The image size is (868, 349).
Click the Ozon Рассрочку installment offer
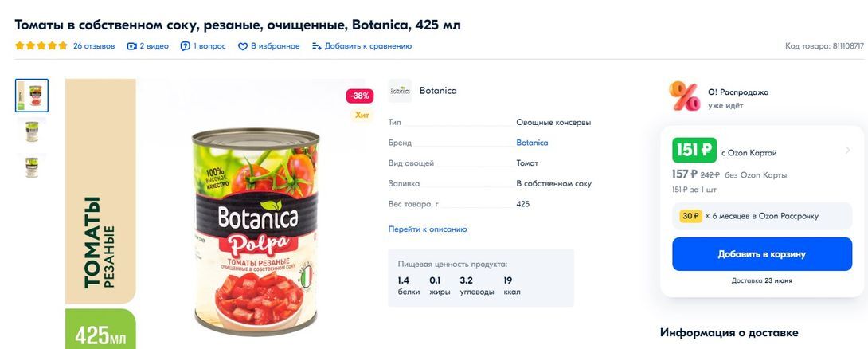pos(762,216)
